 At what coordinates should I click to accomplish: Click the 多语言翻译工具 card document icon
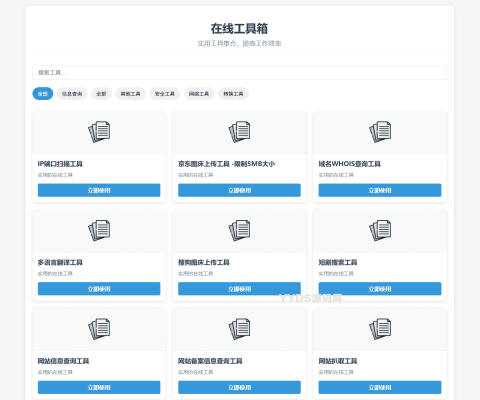[x=99, y=230]
